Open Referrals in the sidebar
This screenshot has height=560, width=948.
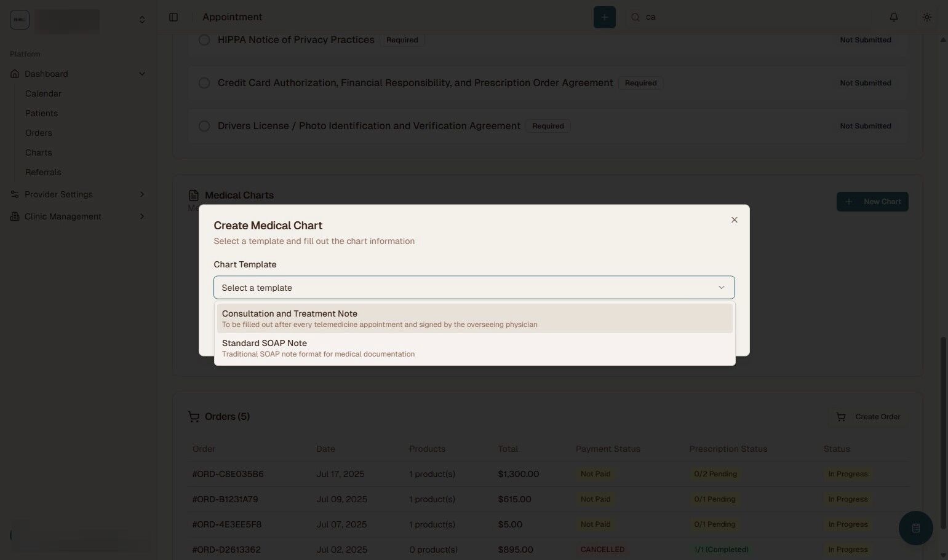click(43, 172)
